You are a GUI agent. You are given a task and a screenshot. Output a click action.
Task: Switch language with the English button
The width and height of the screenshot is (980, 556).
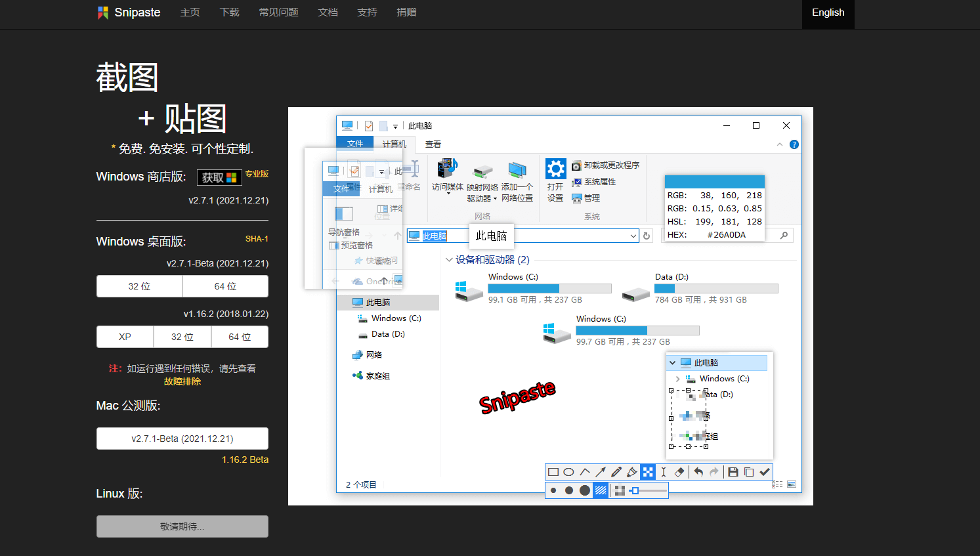[828, 13]
